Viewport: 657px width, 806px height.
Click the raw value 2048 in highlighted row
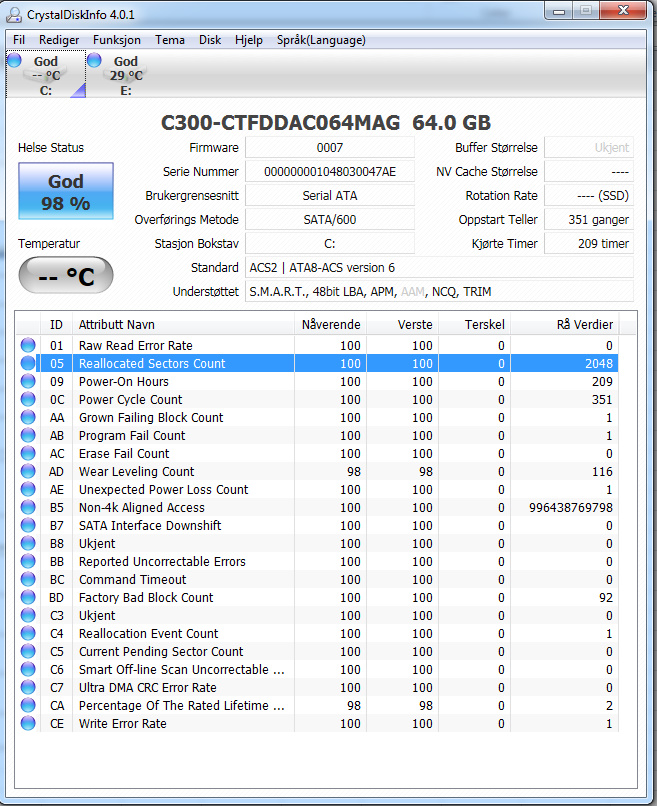[599, 363]
